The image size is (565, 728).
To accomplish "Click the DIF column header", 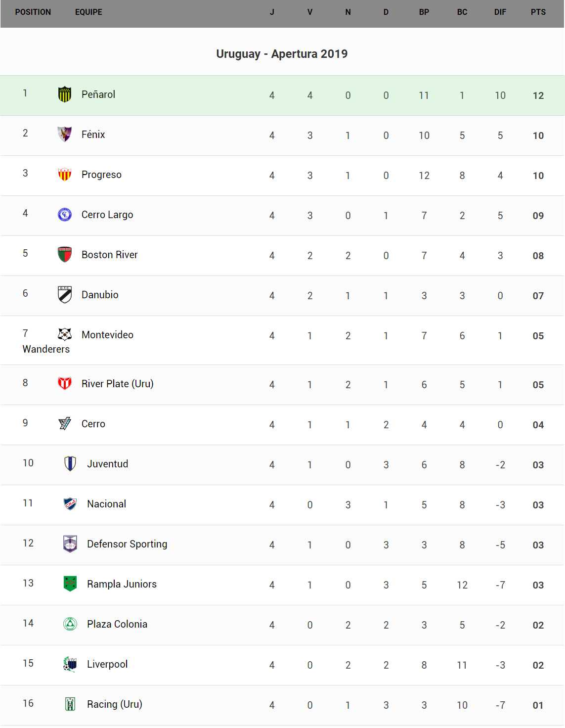I will click(x=500, y=12).
